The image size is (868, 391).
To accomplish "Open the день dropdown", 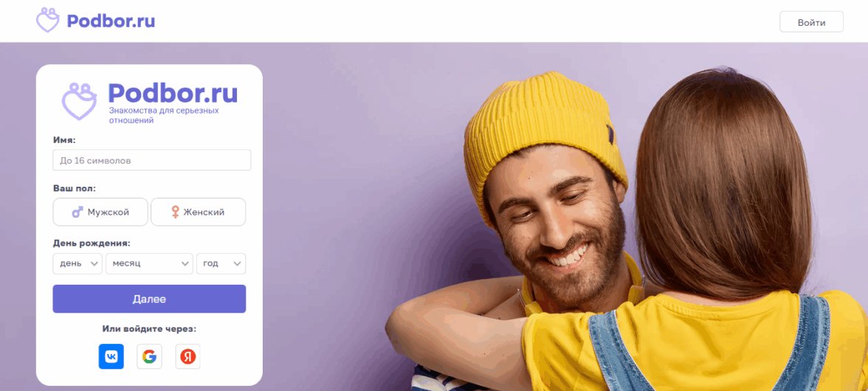I will click(77, 264).
